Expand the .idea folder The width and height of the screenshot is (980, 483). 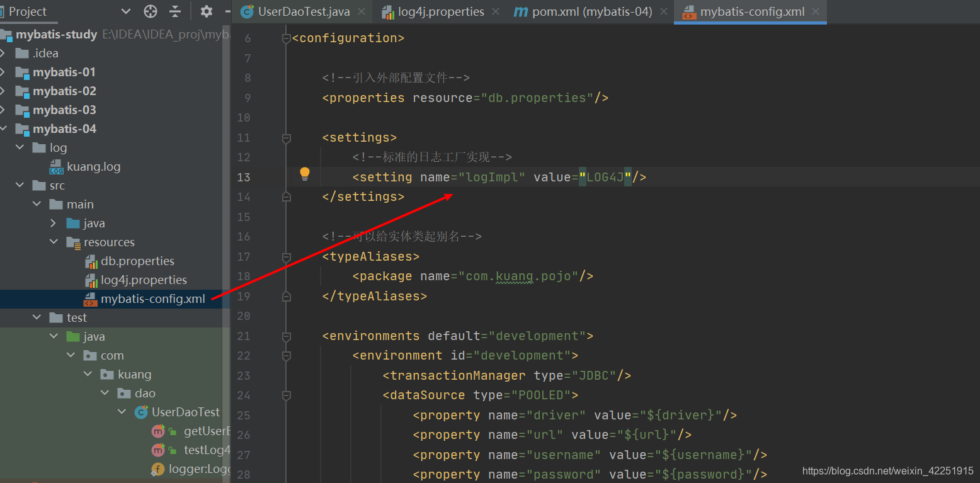pos(3,54)
